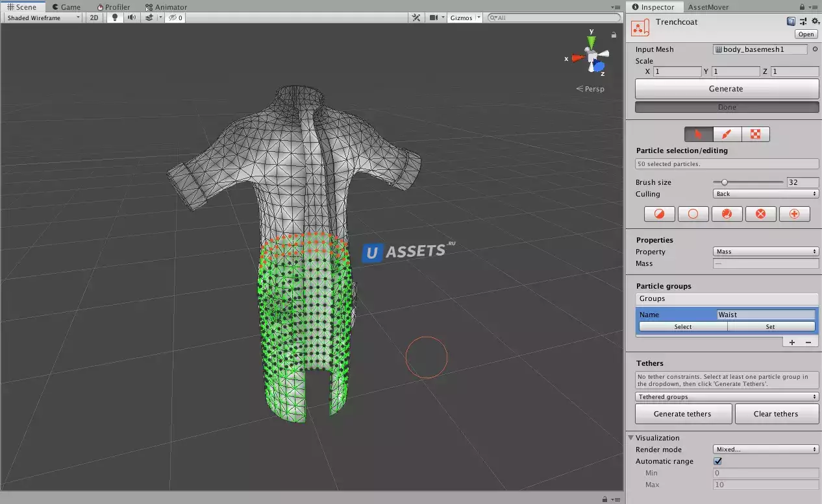822x504 pixels.
Task: Click the plus-circle add-particles button
Action: coord(795,214)
